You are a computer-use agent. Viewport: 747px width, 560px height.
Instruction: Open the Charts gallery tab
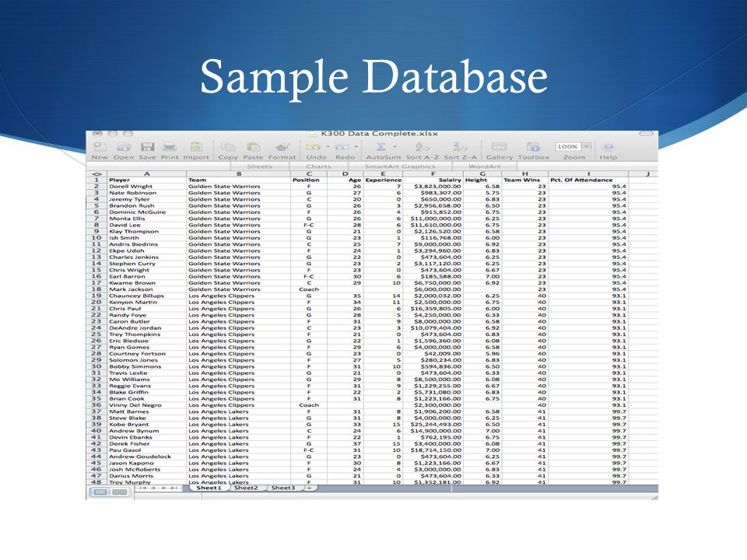click(x=318, y=166)
